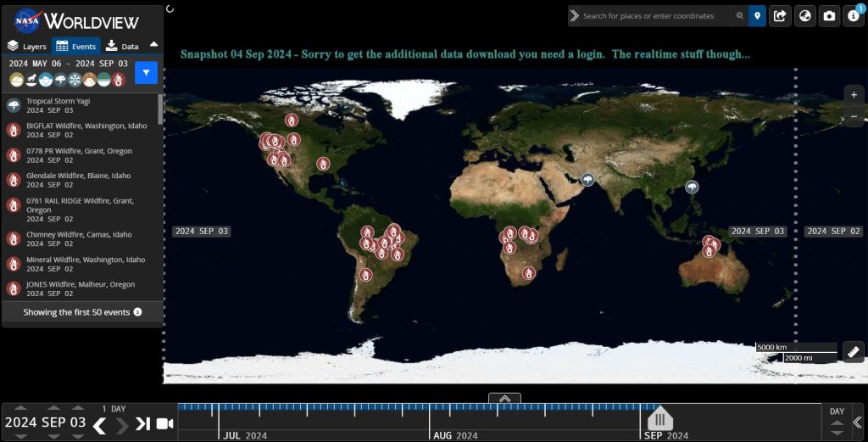Screen dimensions: 868x442
Task: Switch to the Data tab
Action: [x=122, y=47]
